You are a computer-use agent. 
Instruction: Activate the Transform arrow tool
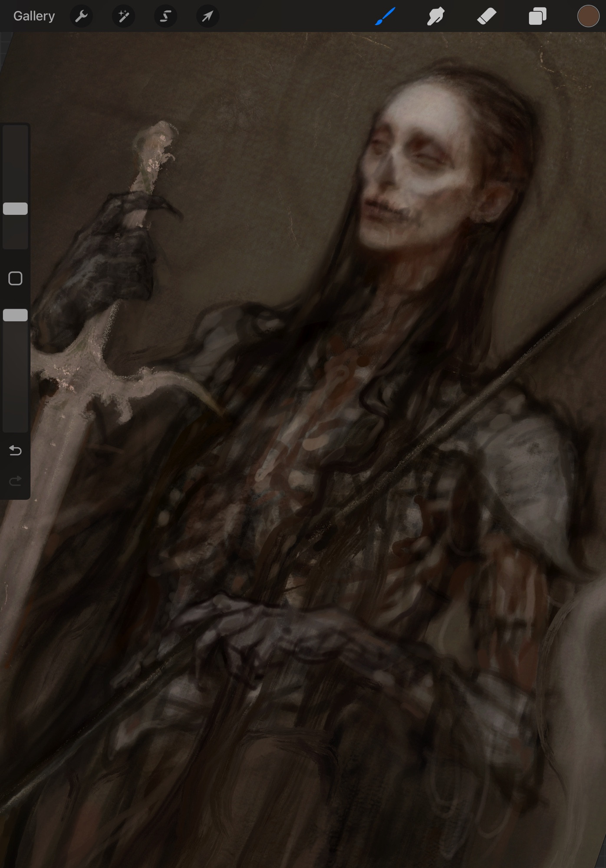[x=207, y=16]
